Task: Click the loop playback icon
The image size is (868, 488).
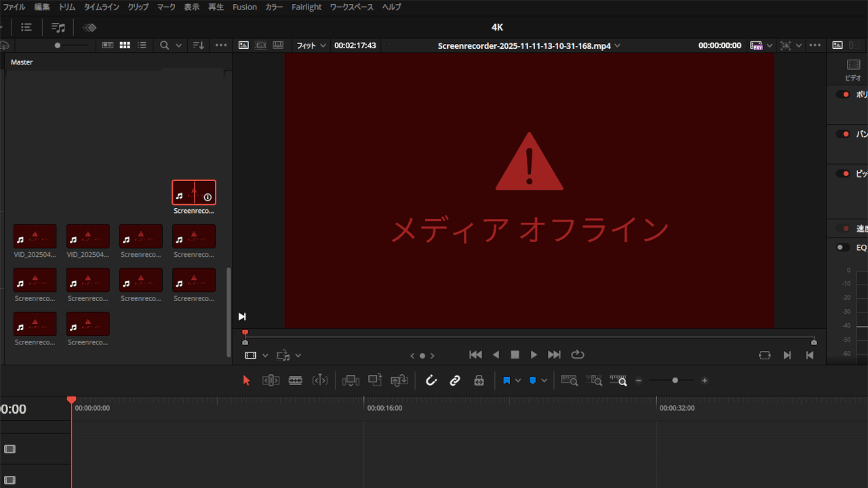Action: tap(578, 354)
